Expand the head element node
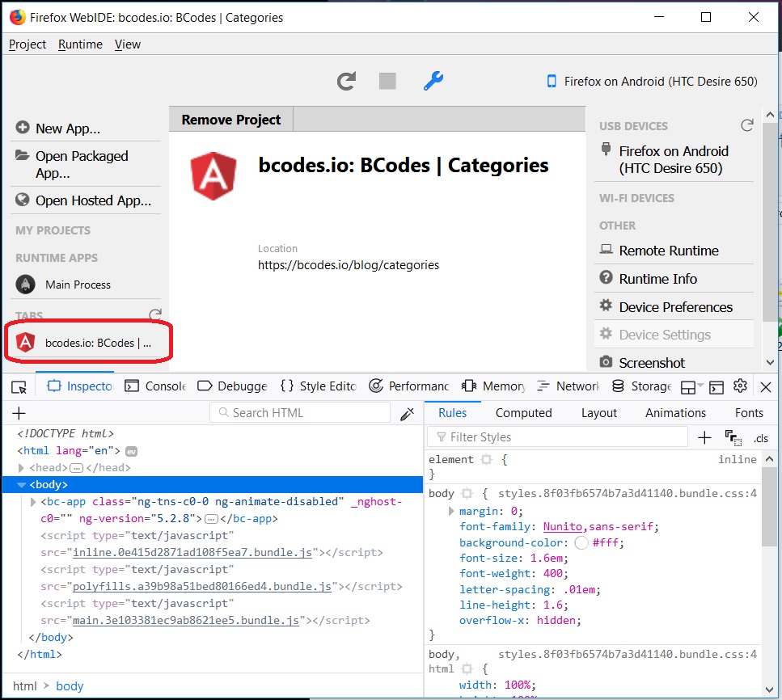Viewport: 782px width, 700px height. coord(21,468)
